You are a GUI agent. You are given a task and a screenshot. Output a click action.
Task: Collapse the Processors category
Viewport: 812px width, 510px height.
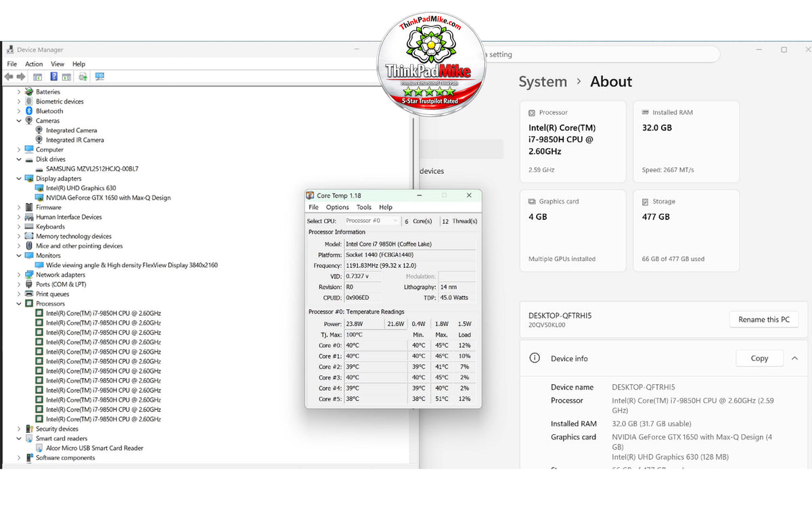19,304
